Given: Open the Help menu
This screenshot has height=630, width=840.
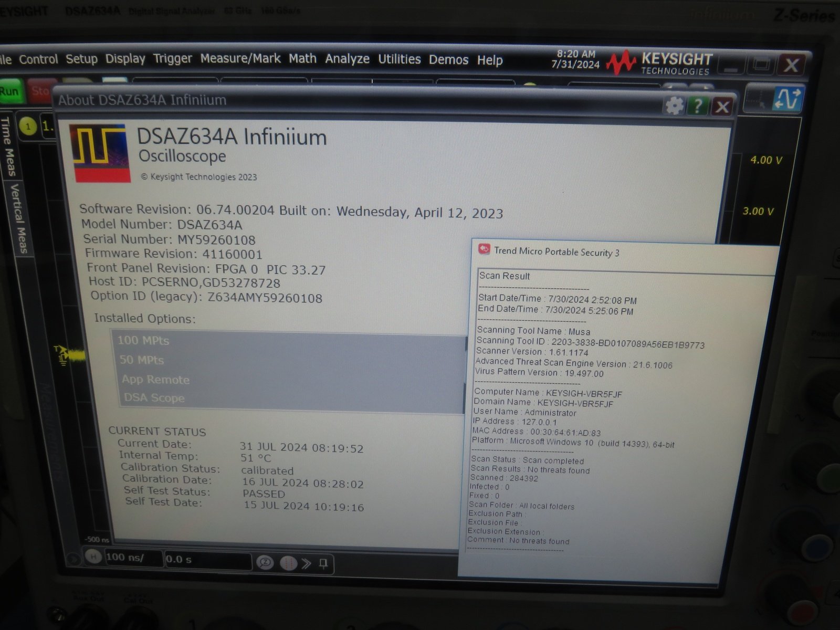Looking at the screenshot, I should 489,60.
